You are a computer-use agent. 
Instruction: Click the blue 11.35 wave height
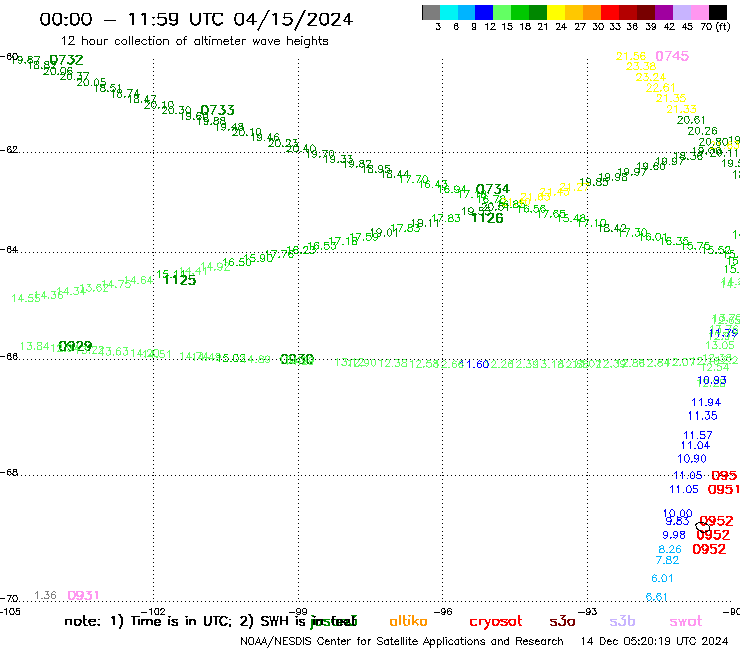pos(702,416)
